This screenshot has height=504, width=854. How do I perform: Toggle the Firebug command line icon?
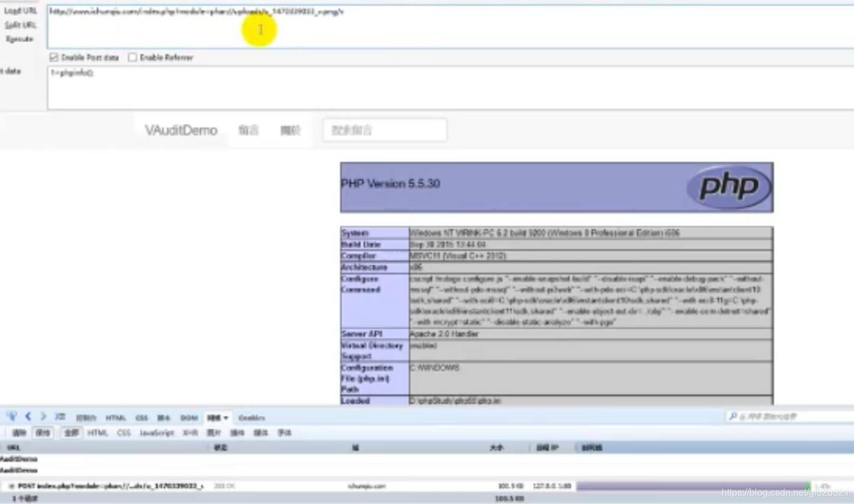tap(60, 416)
